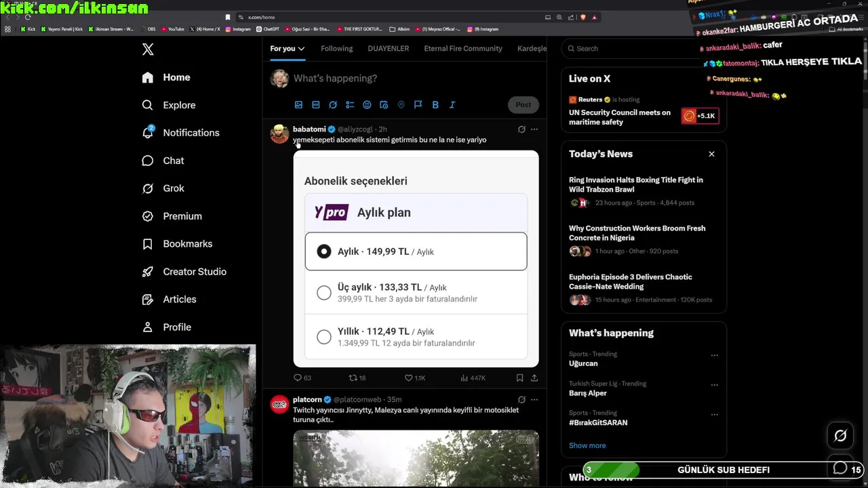Viewport: 868px width, 488px height.
Task: Click the Post button
Action: 523,104
